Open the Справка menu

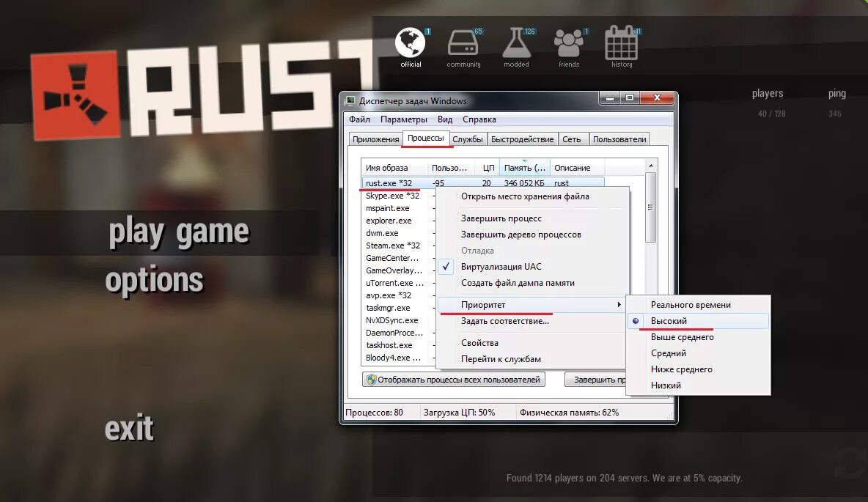[x=479, y=119]
